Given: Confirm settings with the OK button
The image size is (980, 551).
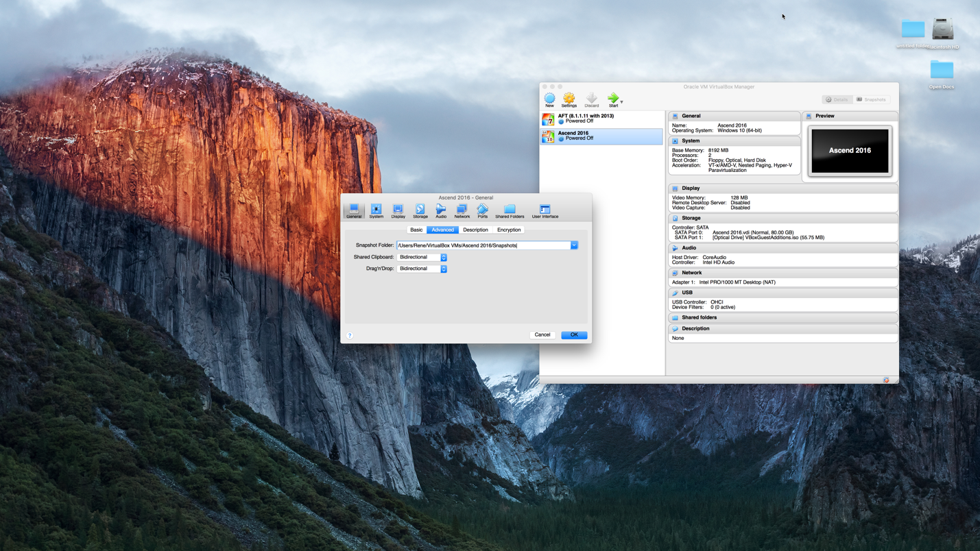Looking at the screenshot, I should [x=574, y=335].
